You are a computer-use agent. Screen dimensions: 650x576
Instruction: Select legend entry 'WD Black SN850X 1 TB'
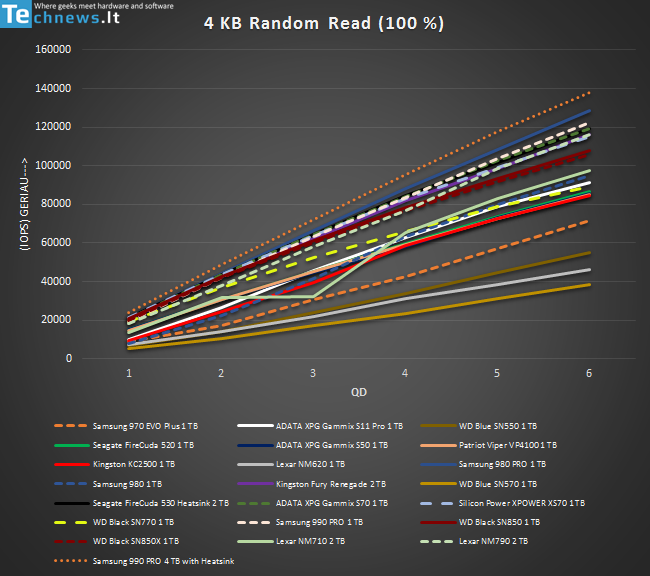tap(116, 541)
